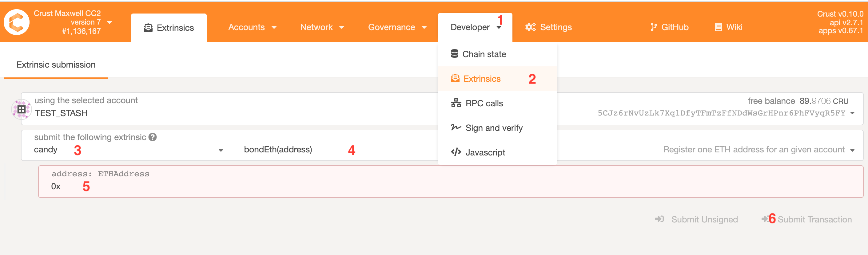Click the TEST_STASH account identicon

tap(22, 109)
